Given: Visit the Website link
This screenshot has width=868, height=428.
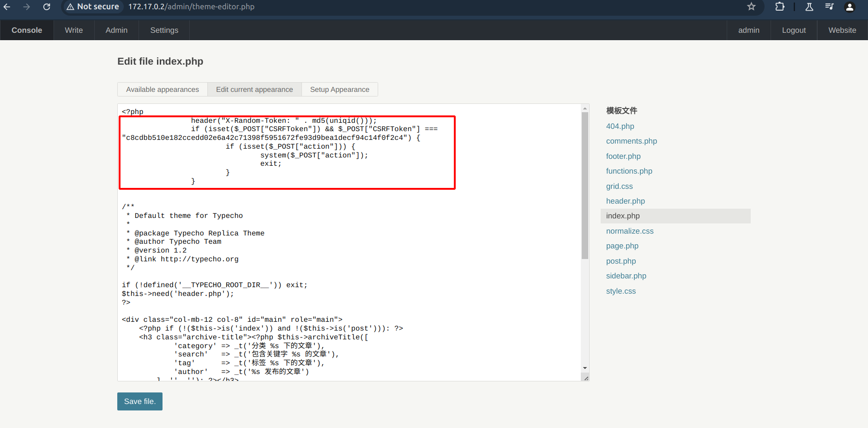Looking at the screenshot, I should coord(842,30).
